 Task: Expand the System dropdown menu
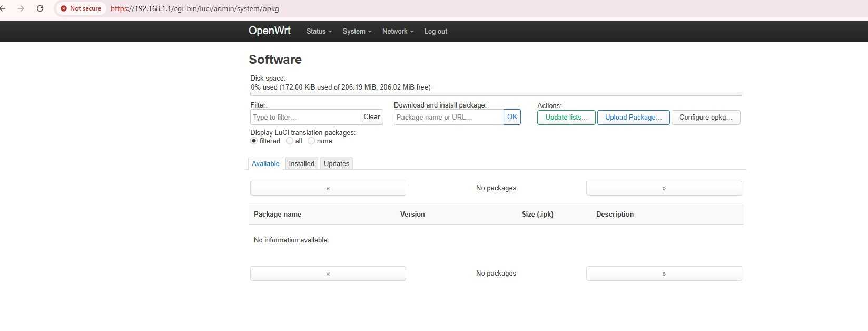coord(357,31)
